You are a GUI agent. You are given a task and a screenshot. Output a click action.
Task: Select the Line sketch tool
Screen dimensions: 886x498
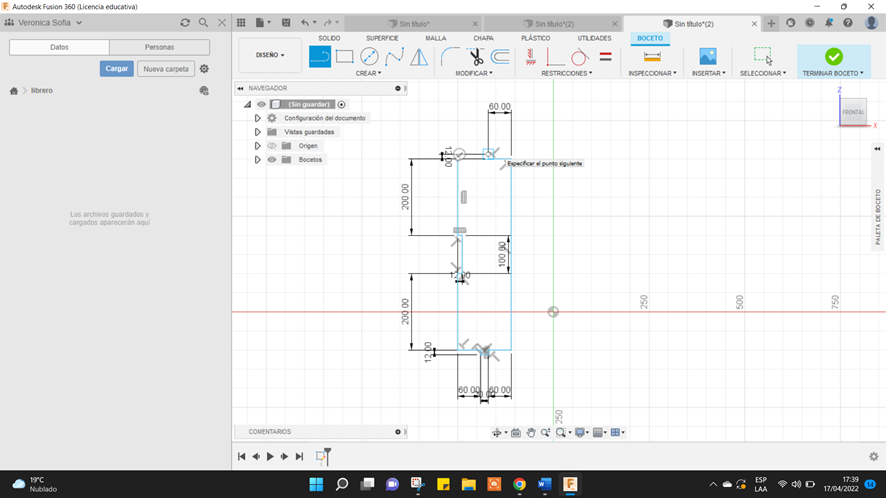(320, 57)
